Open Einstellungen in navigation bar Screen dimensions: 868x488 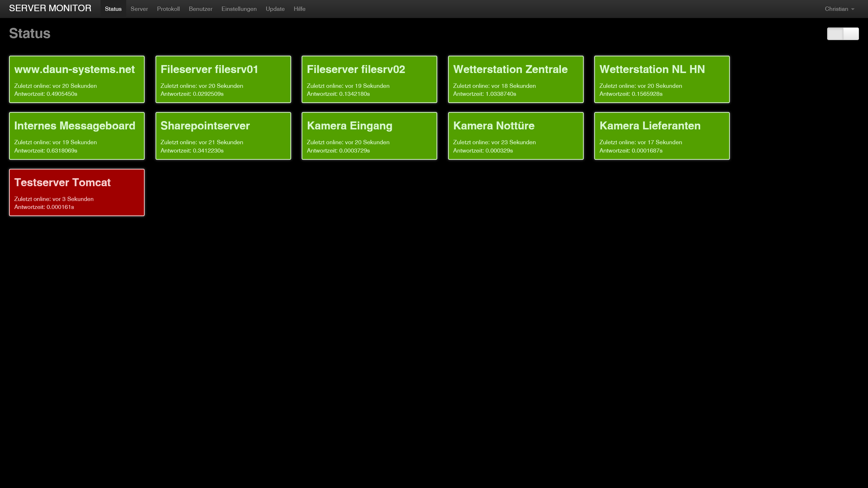click(x=239, y=9)
